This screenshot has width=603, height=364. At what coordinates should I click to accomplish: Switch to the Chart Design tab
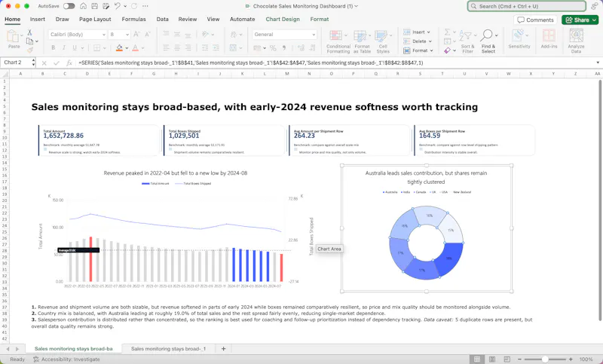283,20
